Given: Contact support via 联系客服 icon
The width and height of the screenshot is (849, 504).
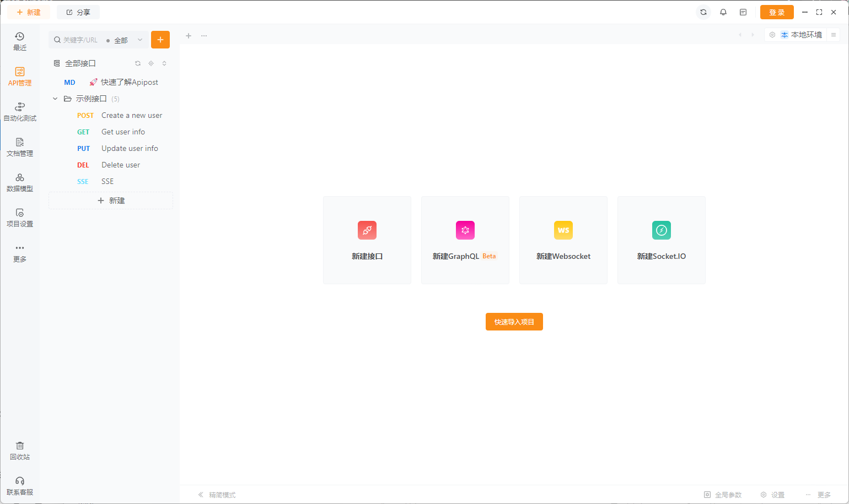Looking at the screenshot, I should 20,485.
